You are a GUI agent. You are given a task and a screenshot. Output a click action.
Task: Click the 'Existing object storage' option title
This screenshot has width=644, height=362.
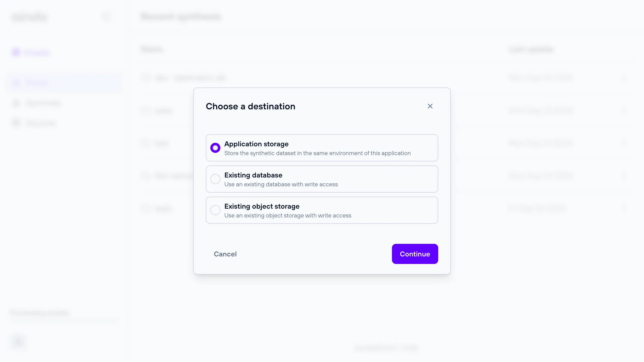tap(262, 206)
